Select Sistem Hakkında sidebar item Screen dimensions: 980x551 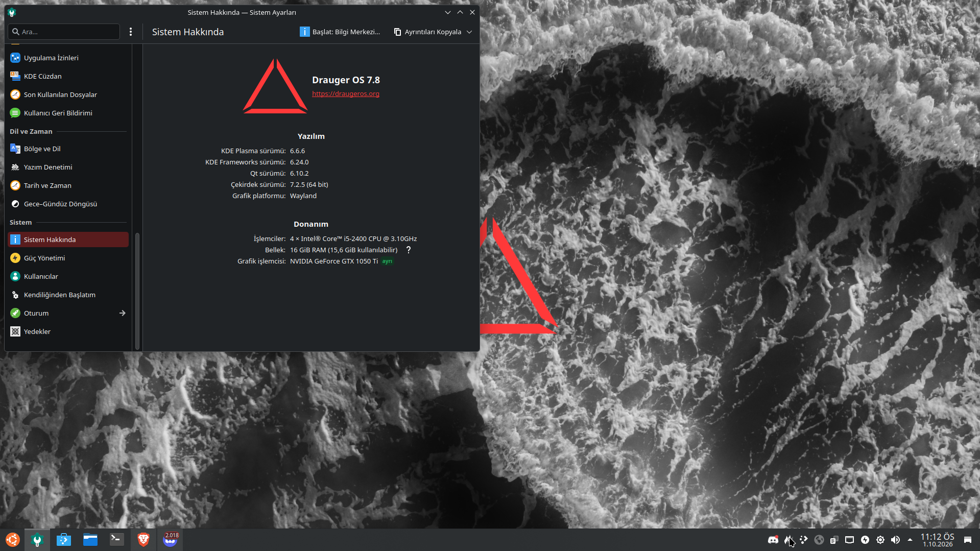click(x=68, y=239)
